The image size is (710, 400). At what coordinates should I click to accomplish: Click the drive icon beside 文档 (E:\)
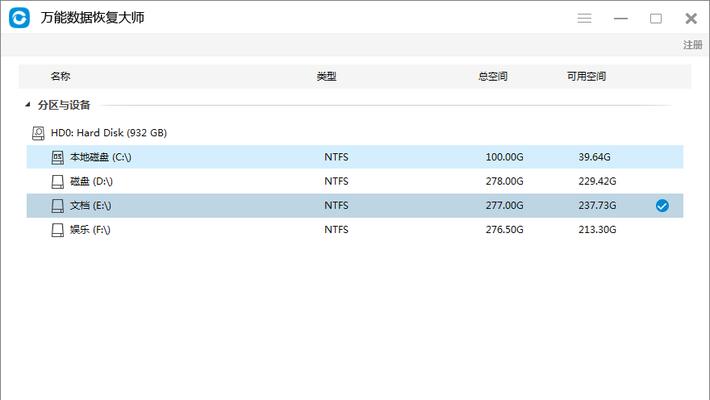[x=58, y=206]
